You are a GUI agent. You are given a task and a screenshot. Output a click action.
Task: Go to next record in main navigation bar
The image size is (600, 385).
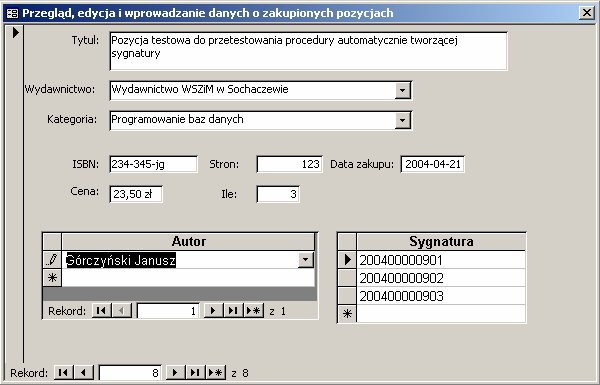point(175,372)
